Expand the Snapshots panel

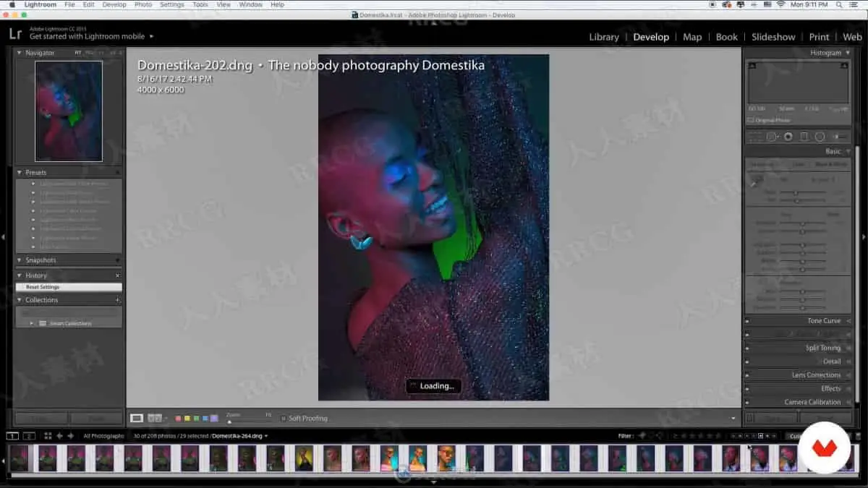pos(20,260)
